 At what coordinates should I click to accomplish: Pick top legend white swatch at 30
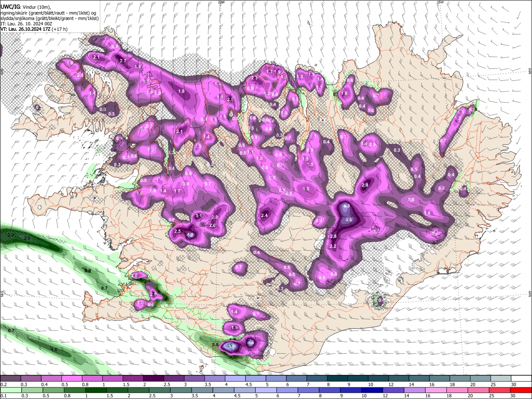click(522, 379)
